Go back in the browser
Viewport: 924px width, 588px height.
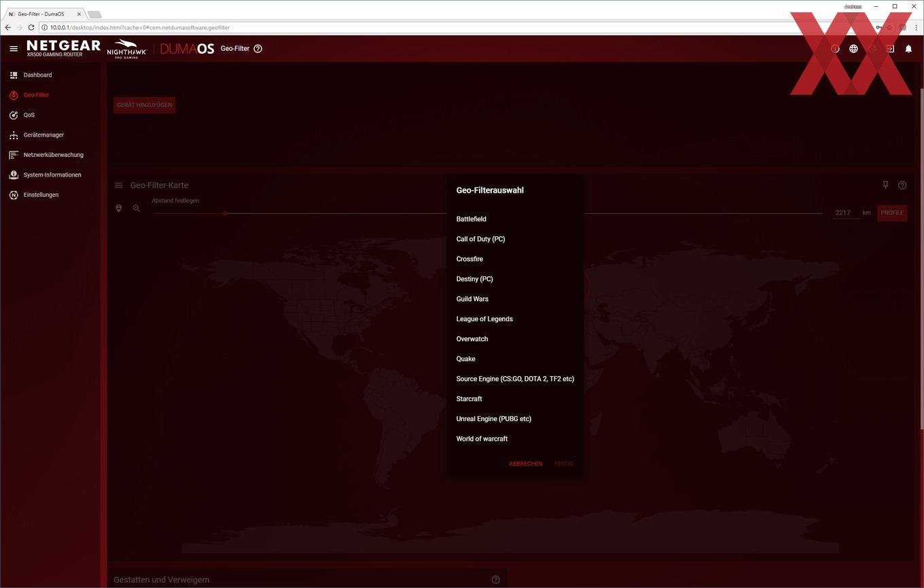pos(7,28)
